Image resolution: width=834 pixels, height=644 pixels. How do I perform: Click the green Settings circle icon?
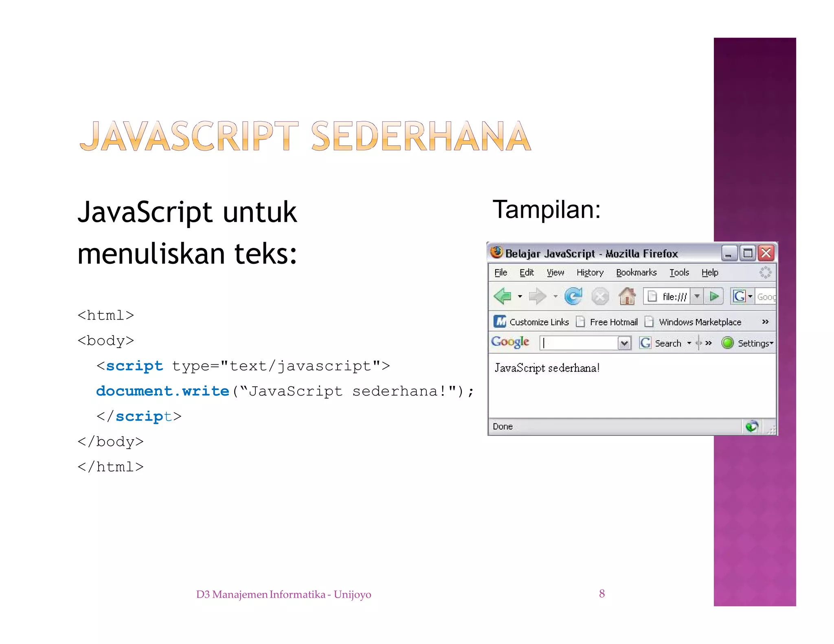click(x=727, y=343)
